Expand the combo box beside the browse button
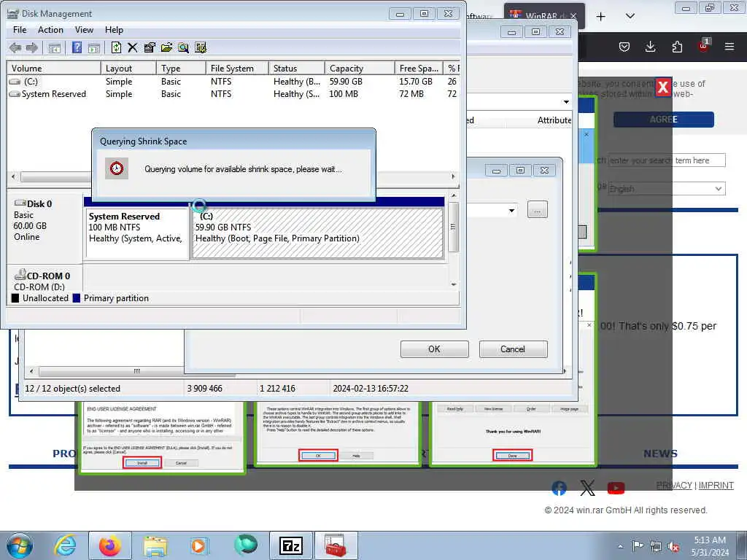This screenshot has height=560, width=747. 511,211
